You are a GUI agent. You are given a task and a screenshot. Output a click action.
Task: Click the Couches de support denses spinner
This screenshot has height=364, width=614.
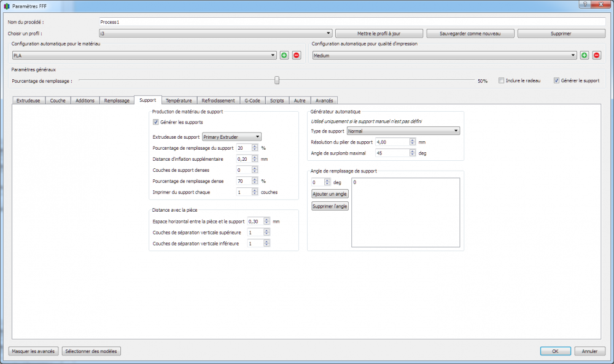(x=247, y=170)
